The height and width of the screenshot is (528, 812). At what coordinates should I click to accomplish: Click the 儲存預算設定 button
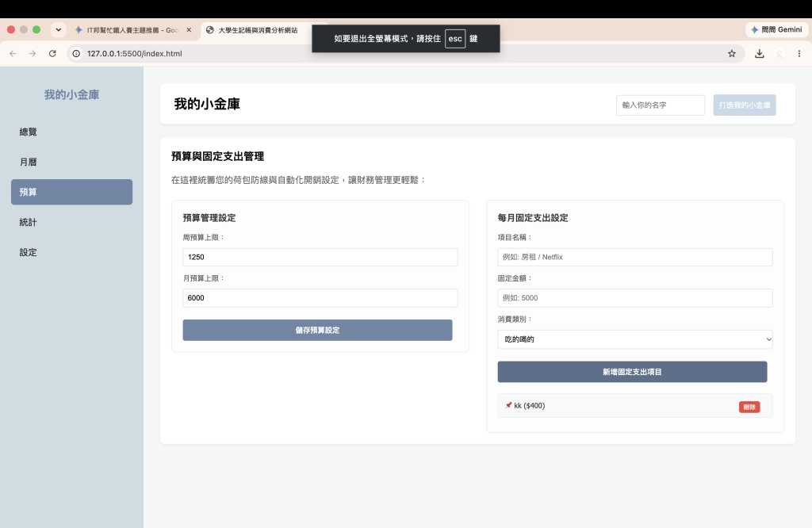tap(317, 331)
